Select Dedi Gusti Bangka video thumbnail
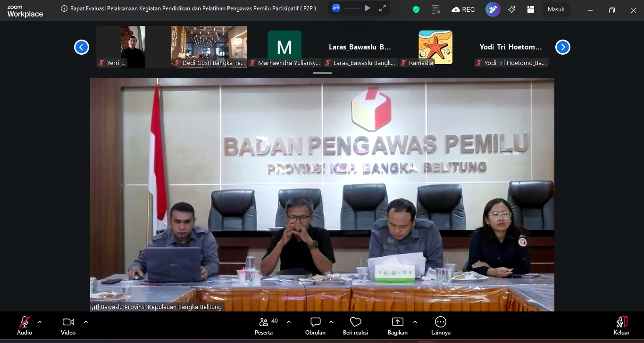The image size is (644, 343). [x=209, y=47]
